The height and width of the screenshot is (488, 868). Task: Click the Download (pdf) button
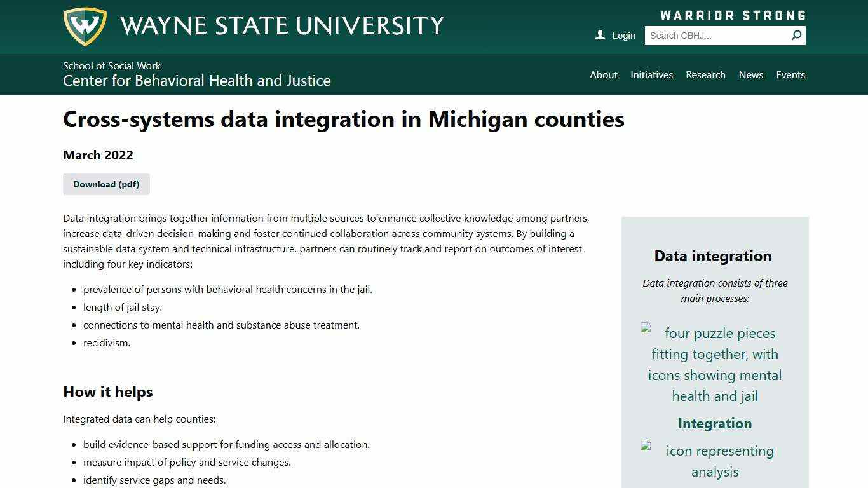[x=106, y=184]
